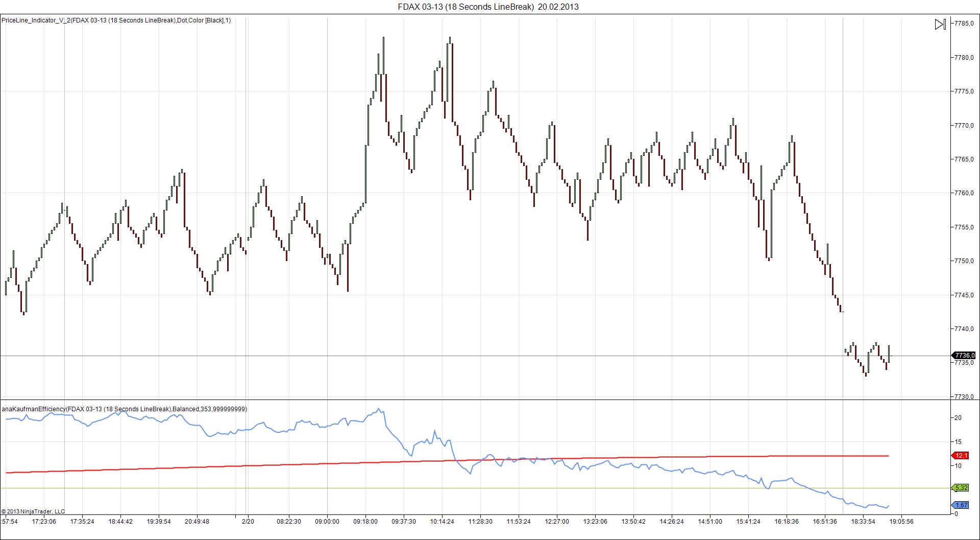Click the 13:50:42 time axis label
980x540 pixels.
pyautogui.click(x=633, y=522)
